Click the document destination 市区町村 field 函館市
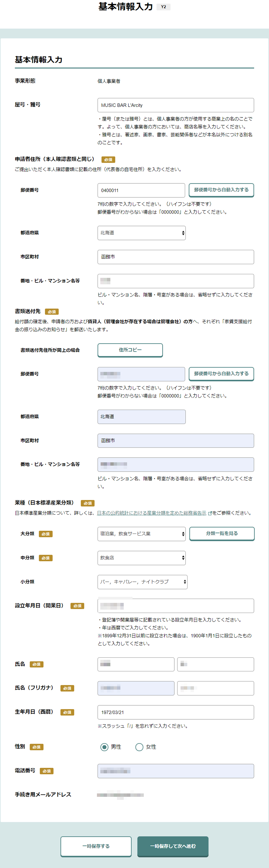The width and height of the screenshot is (269, 868). [x=175, y=440]
